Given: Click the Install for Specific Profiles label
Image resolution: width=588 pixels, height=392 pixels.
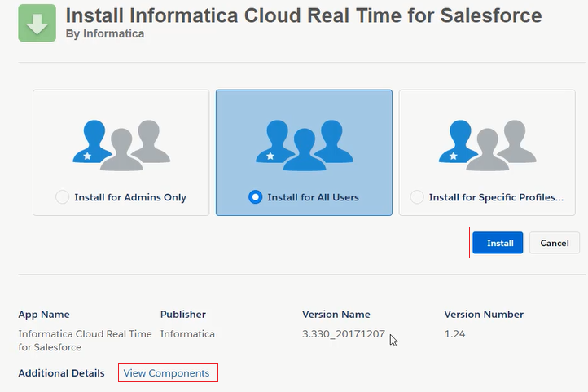Looking at the screenshot, I should click(x=496, y=197).
